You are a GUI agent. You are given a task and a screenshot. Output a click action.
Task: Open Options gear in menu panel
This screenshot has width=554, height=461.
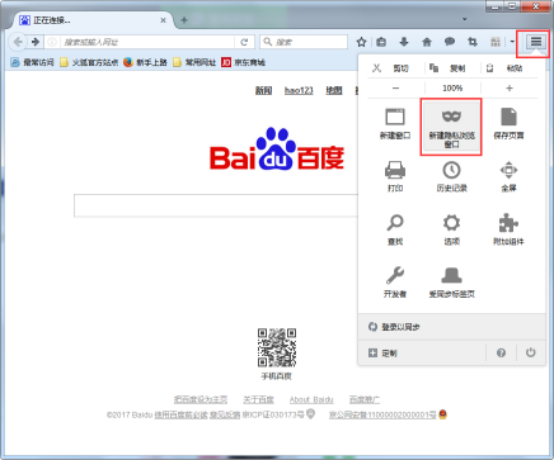[x=452, y=230]
